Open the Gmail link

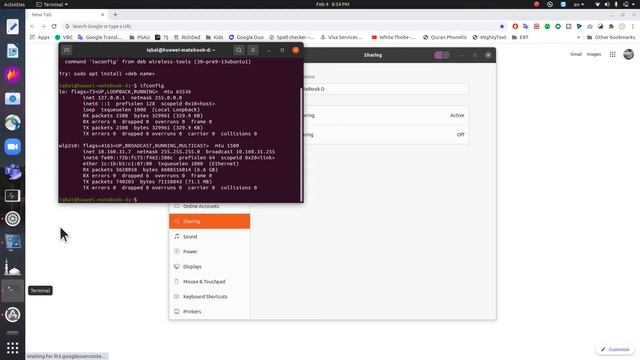[x=576, y=54]
